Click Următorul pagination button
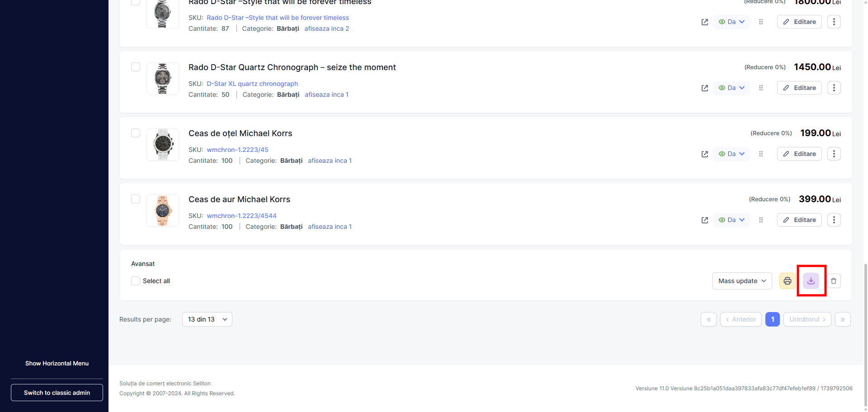868x412 pixels. (x=807, y=319)
